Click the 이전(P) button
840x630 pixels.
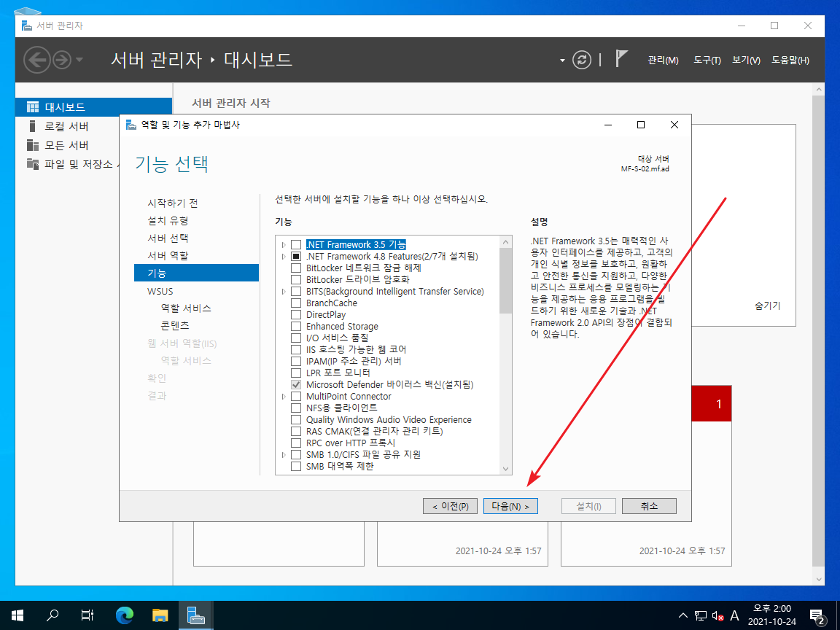click(x=450, y=506)
